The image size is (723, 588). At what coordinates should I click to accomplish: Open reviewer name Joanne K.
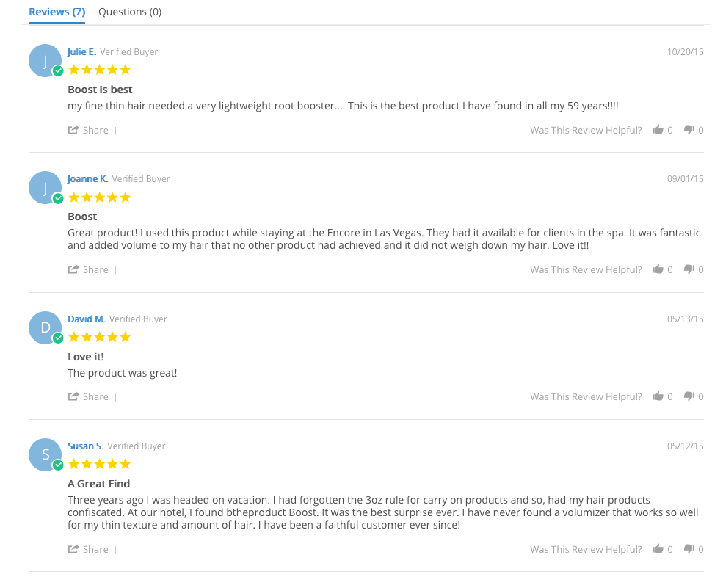(87, 179)
